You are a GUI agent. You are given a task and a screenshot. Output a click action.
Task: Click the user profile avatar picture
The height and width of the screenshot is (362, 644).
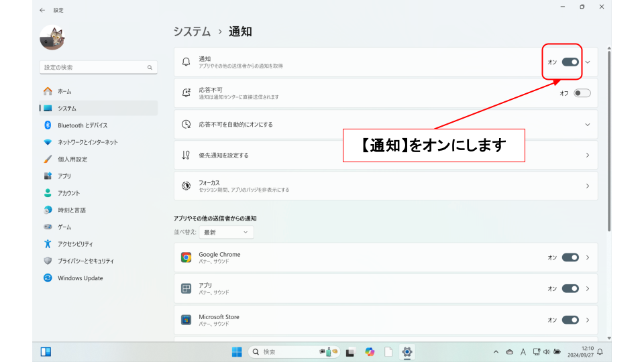(x=52, y=38)
